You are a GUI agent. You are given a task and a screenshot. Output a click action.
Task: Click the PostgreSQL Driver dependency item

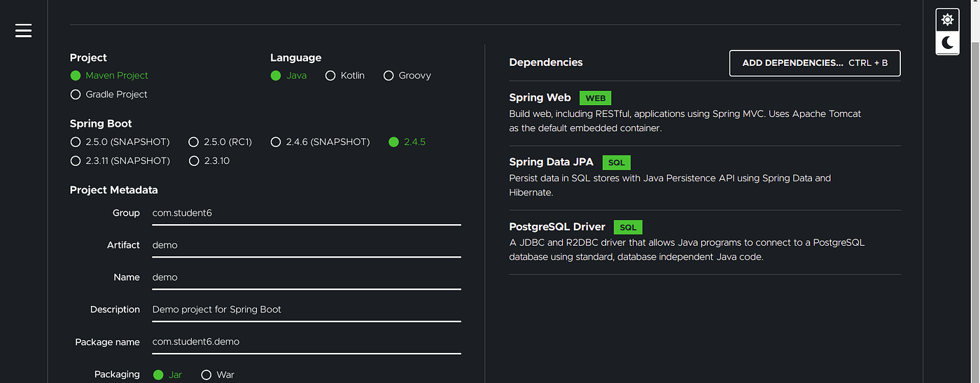705,242
